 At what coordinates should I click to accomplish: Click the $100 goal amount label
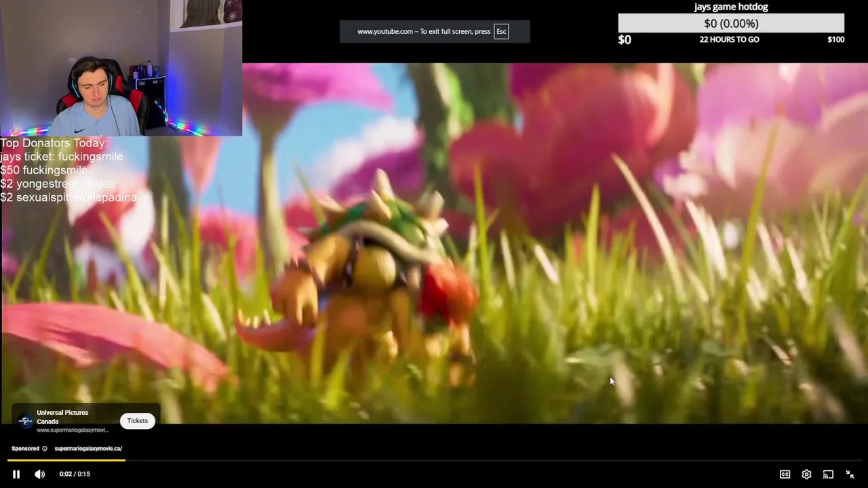pyautogui.click(x=835, y=39)
